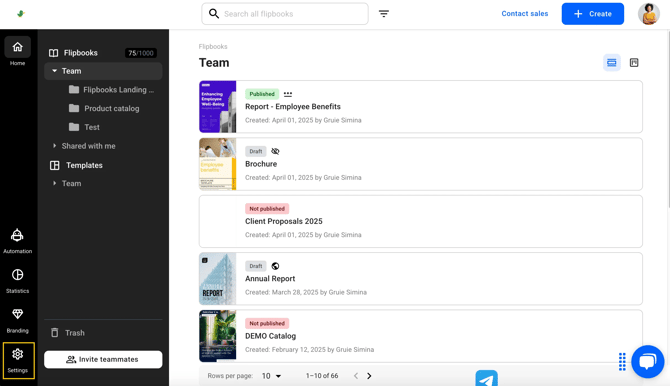Open the 'Annual Report' title
Image resolution: width=670 pixels, height=386 pixels.
pyautogui.click(x=270, y=279)
